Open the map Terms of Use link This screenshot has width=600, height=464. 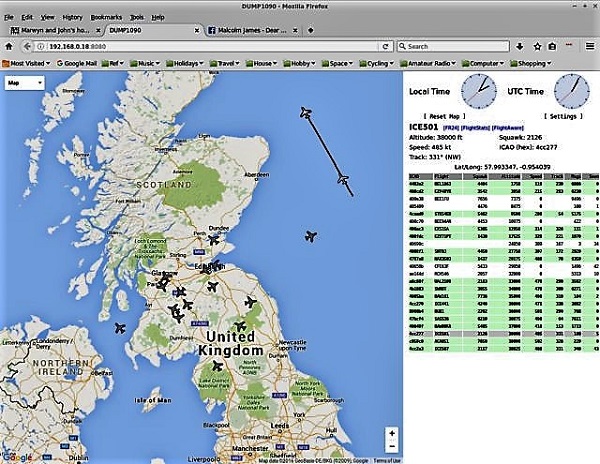tap(387, 461)
